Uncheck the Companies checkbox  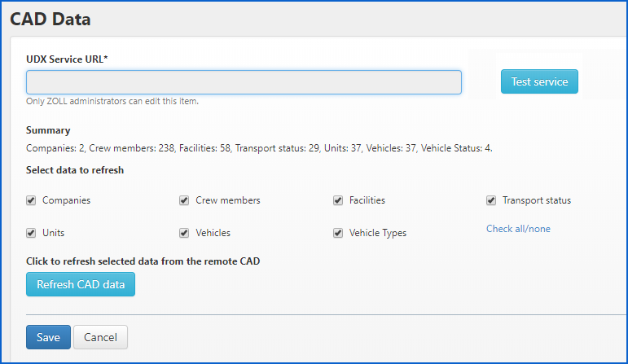(31, 200)
